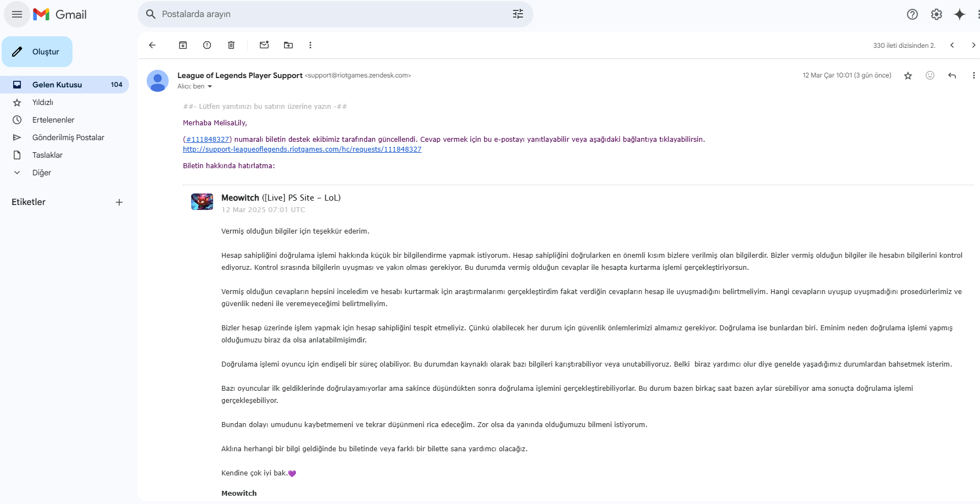This screenshot has width=980, height=504.
Task: Click the inbox unread count 104
Action: (116, 85)
